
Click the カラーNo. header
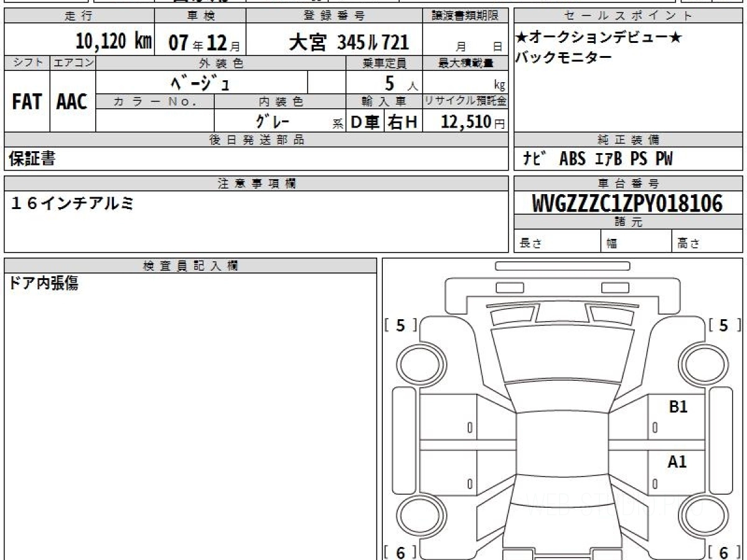[x=155, y=101]
